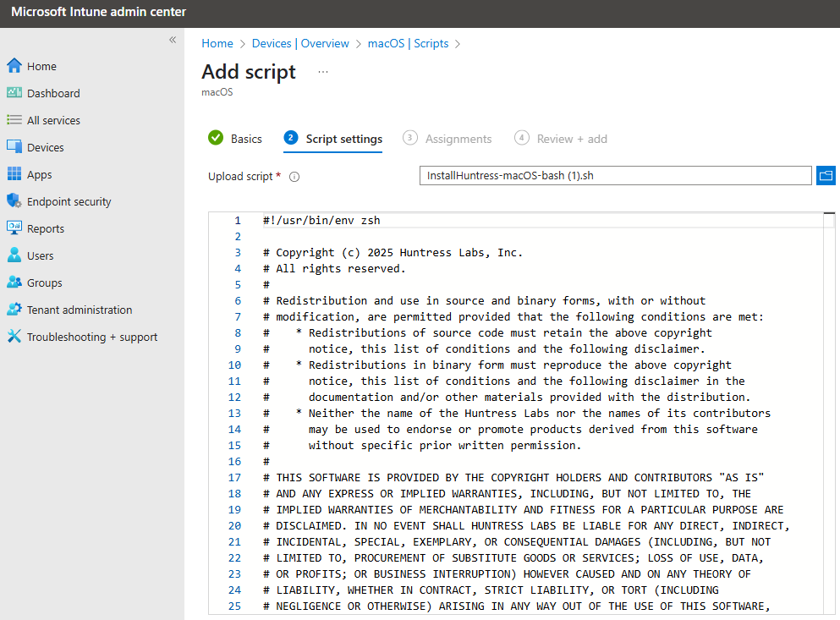
Task: Follow the macOS | Scripts breadcrumb link
Action: pyautogui.click(x=409, y=43)
